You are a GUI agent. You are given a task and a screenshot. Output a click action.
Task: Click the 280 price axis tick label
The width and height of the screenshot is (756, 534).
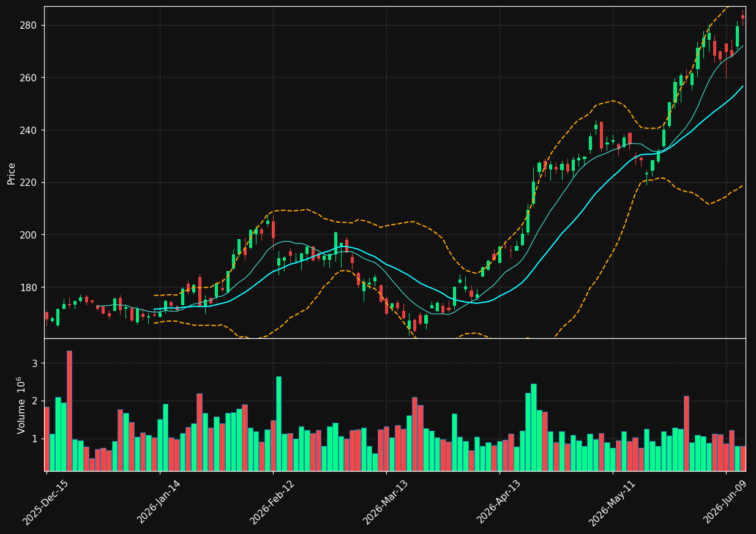(x=29, y=25)
